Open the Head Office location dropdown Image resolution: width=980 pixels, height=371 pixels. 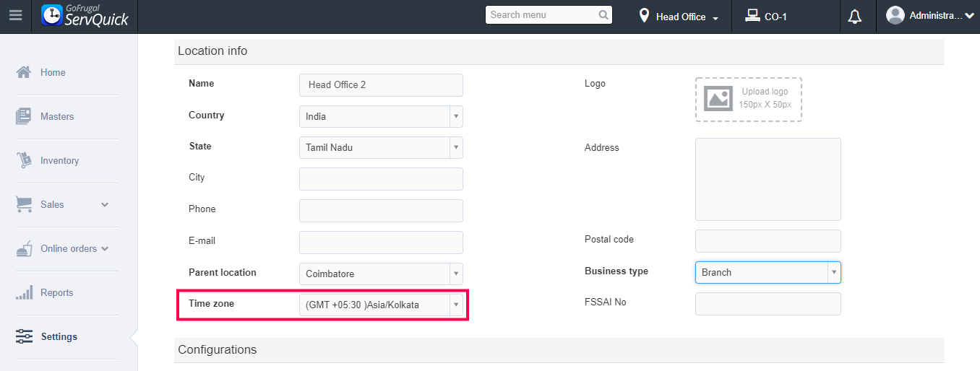point(679,17)
